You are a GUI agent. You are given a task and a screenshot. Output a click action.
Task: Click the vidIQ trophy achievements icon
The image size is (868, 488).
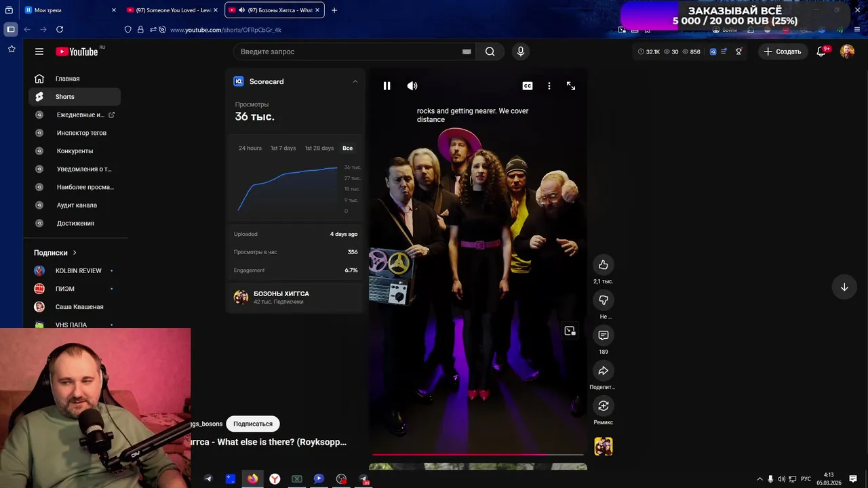pos(738,52)
